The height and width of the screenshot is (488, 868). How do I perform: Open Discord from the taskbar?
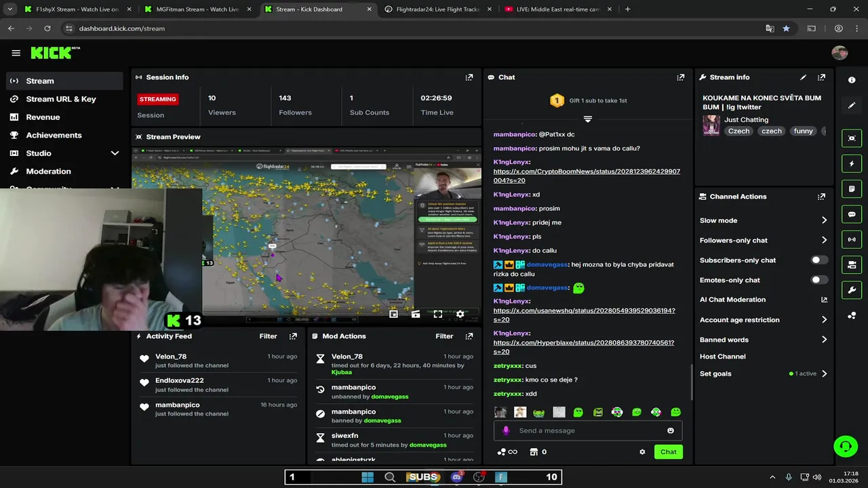(456, 477)
